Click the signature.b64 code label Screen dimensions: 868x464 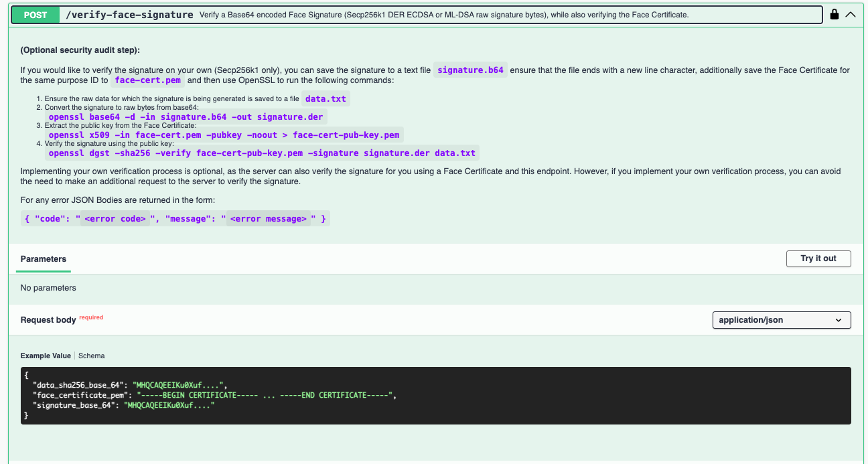470,70
